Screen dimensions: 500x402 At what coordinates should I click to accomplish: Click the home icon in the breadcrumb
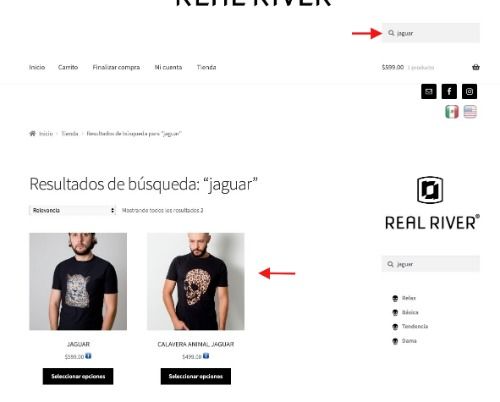32,134
